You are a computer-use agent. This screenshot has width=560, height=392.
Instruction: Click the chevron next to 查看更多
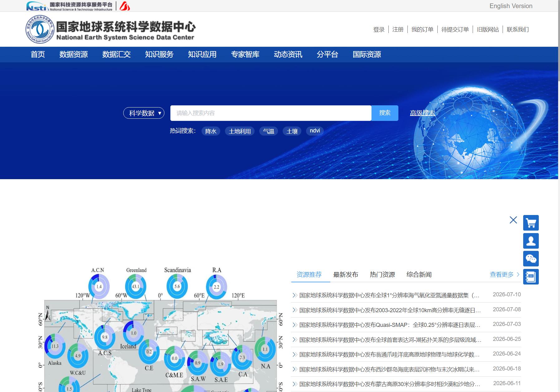[518, 275]
